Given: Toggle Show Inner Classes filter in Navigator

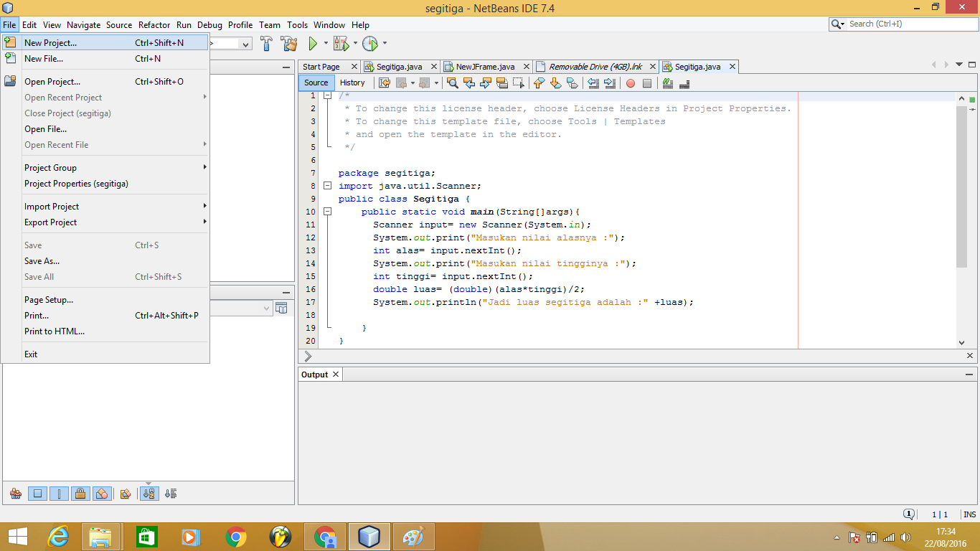Looking at the screenshot, I should [x=102, y=494].
